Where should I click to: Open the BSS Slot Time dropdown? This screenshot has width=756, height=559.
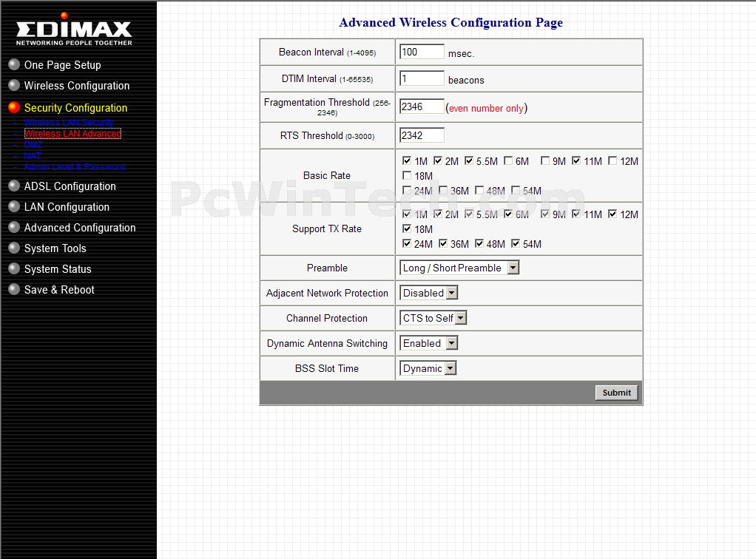[428, 368]
